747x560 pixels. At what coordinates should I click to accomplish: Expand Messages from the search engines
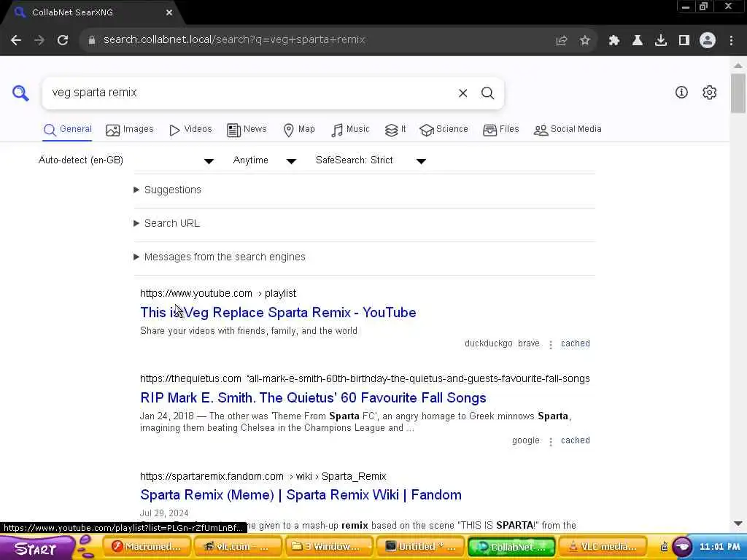(x=220, y=257)
